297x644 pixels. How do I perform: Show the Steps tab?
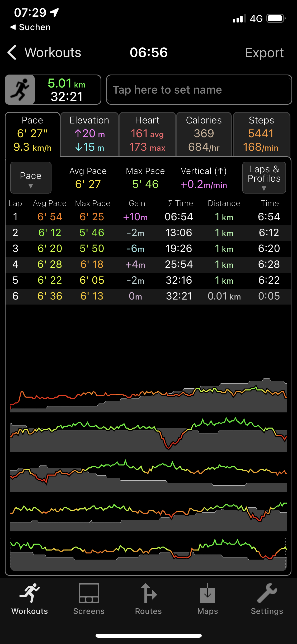pos(261,134)
